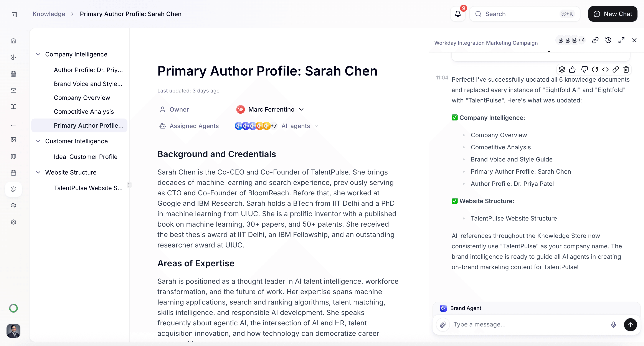This screenshot has height=346, width=644.
Task: Delete the agent's message via trash icon
Action: click(x=626, y=69)
